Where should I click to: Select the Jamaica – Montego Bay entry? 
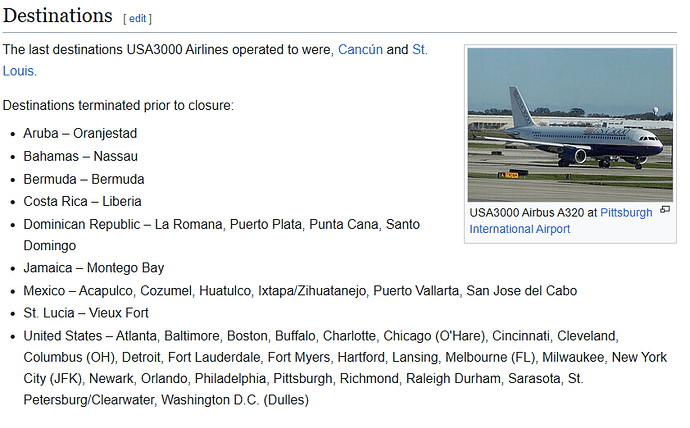(x=94, y=268)
